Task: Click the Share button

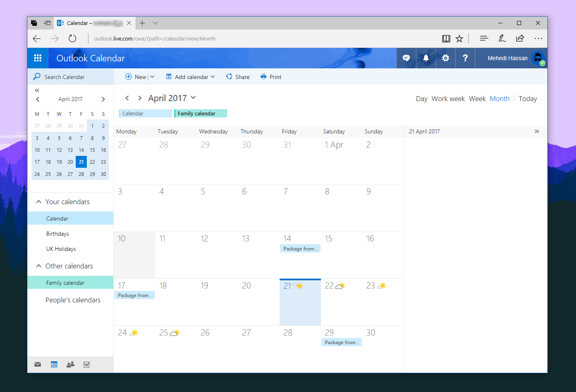Action: pos(238,77)
